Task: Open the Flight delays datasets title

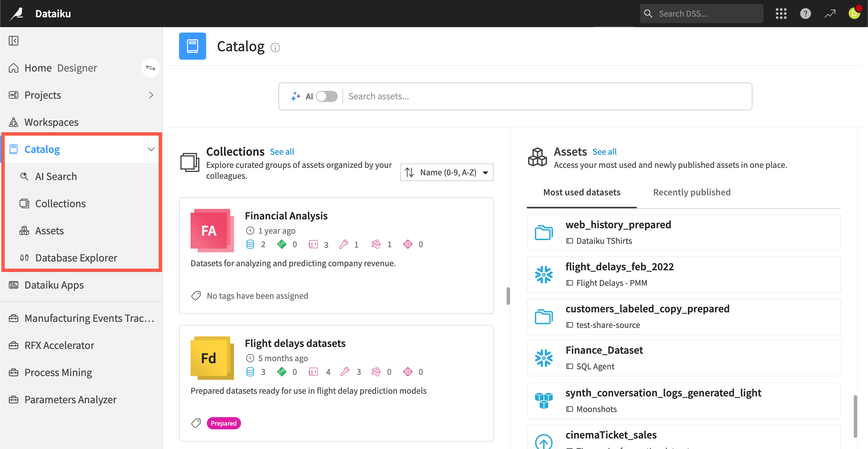Action: point(295,343)
